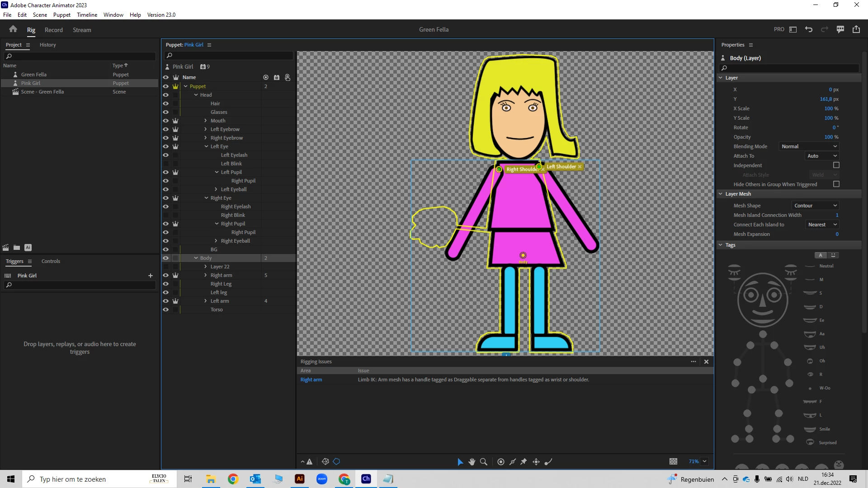Check Hide Others in Group When Triggered
Viewport: 868px width, 488px height.
pyautogui.click(x=836, y=184)
